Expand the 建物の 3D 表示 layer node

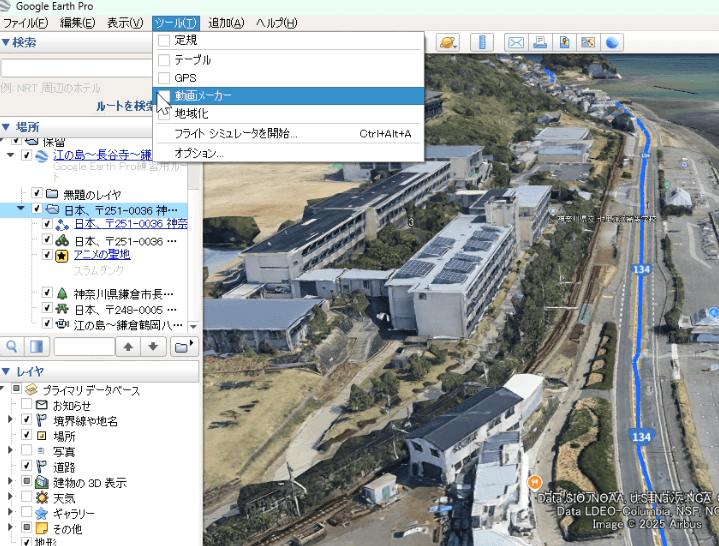[x=11, y=482]
